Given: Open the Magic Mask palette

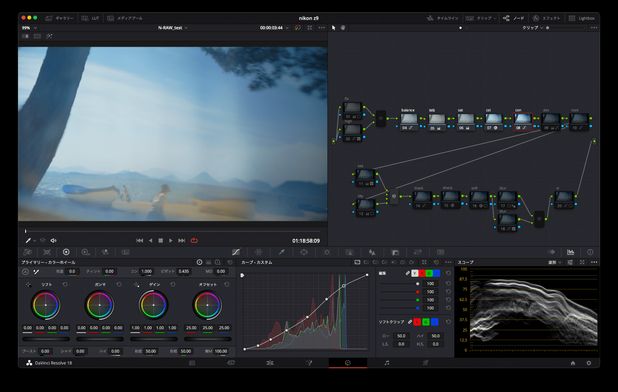Looking at the screenshot, I should 349,252.
